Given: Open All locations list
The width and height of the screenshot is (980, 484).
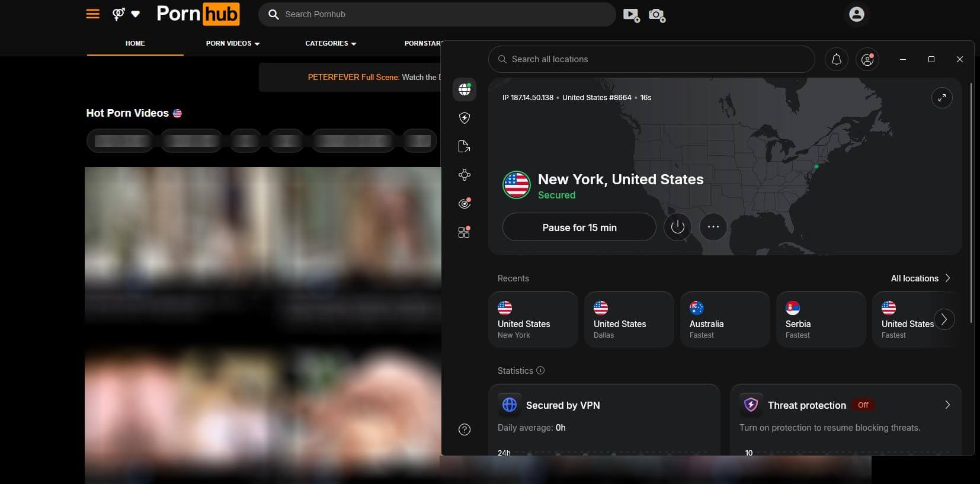Looking at the screenshot, I should (920, 278).
